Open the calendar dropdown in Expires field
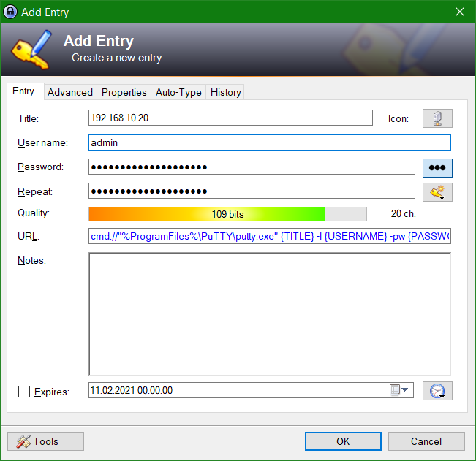This screenshot has height=461, width=476. tap(398, 389)
